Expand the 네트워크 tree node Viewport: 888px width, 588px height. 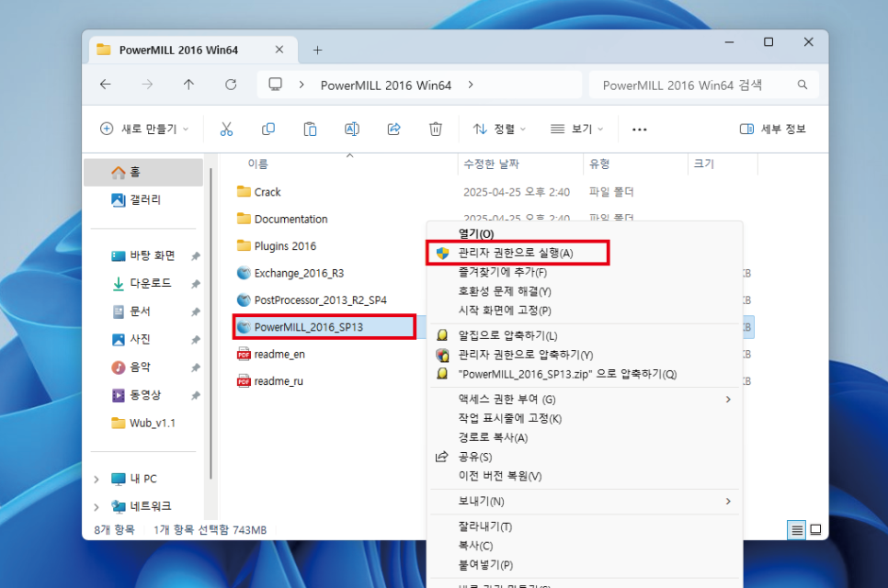click(97, 506)
